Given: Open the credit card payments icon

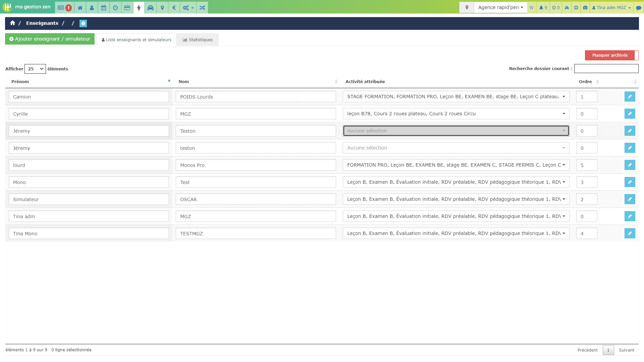Looking at the screenshot, I should click(127, 8).
